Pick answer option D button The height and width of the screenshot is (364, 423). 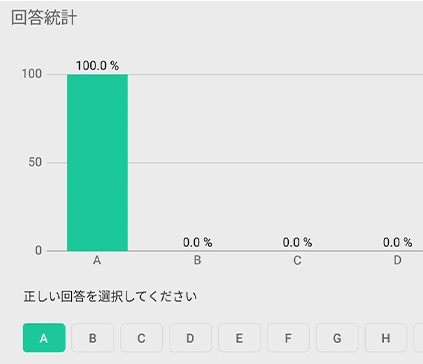click(x=190, y=338)
